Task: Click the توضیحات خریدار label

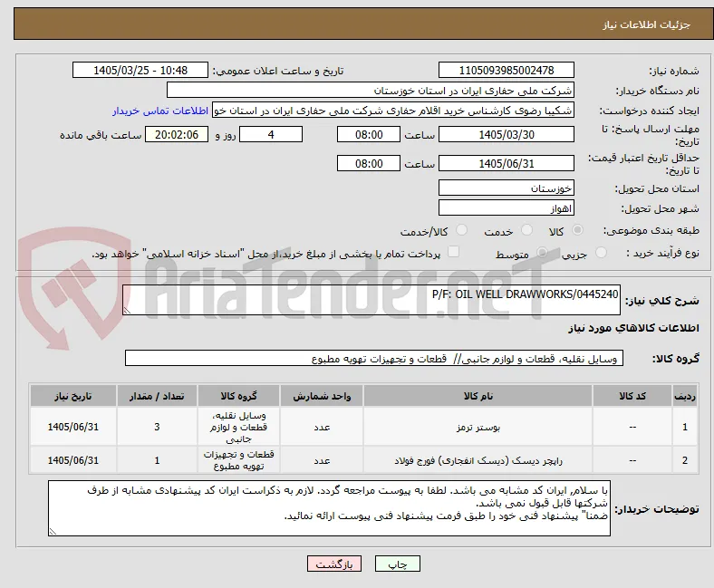Action: click(x=657, y=509)
